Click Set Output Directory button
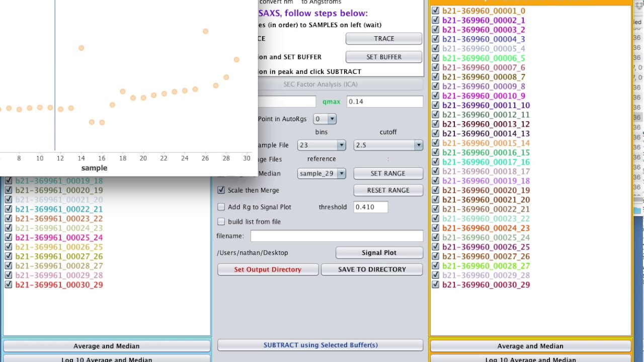Screen dimensions: 644x362 pos(268,269)
